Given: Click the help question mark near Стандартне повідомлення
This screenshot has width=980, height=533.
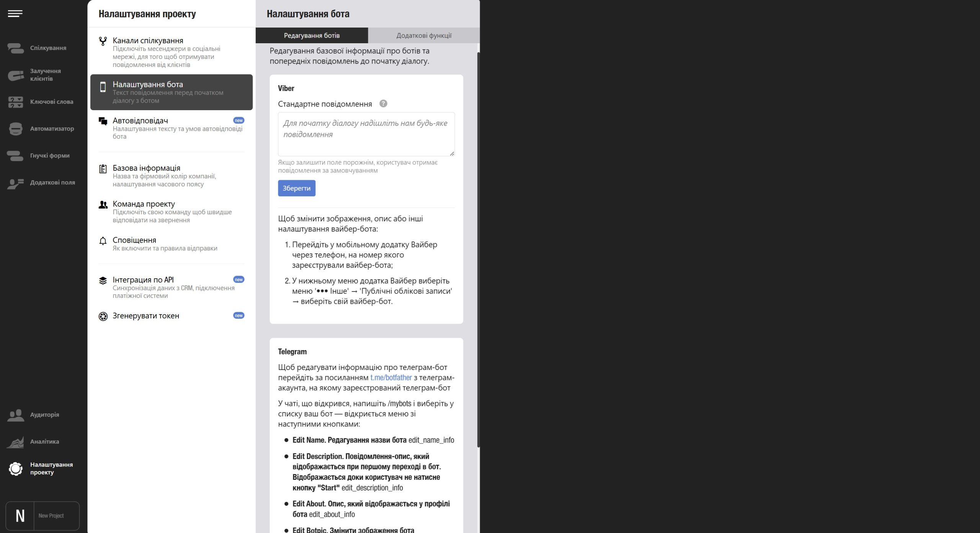Looking at the screenshot, I should pyautogui.click(x=383, y=104).
